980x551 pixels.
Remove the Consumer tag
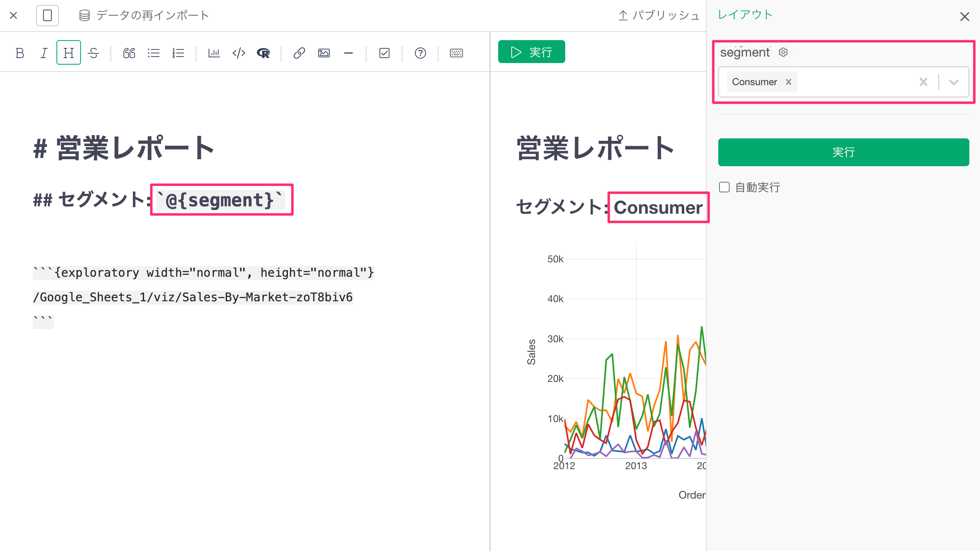click(789, 82)
